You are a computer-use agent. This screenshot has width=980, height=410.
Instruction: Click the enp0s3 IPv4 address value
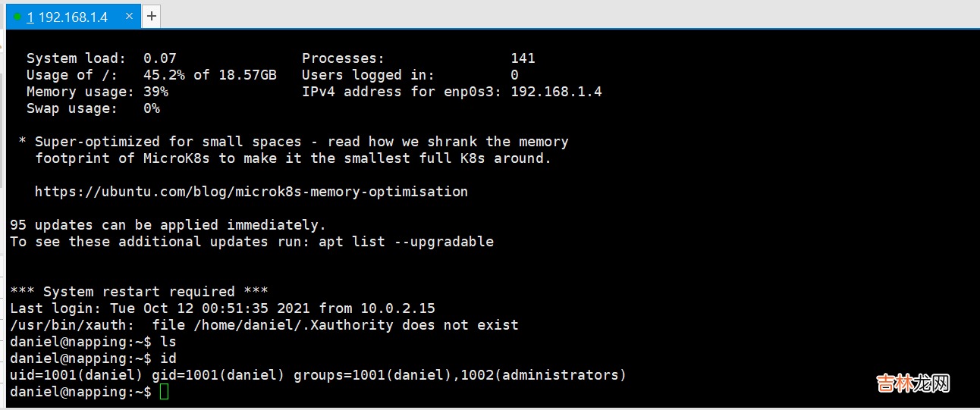(x=556, y=92)
